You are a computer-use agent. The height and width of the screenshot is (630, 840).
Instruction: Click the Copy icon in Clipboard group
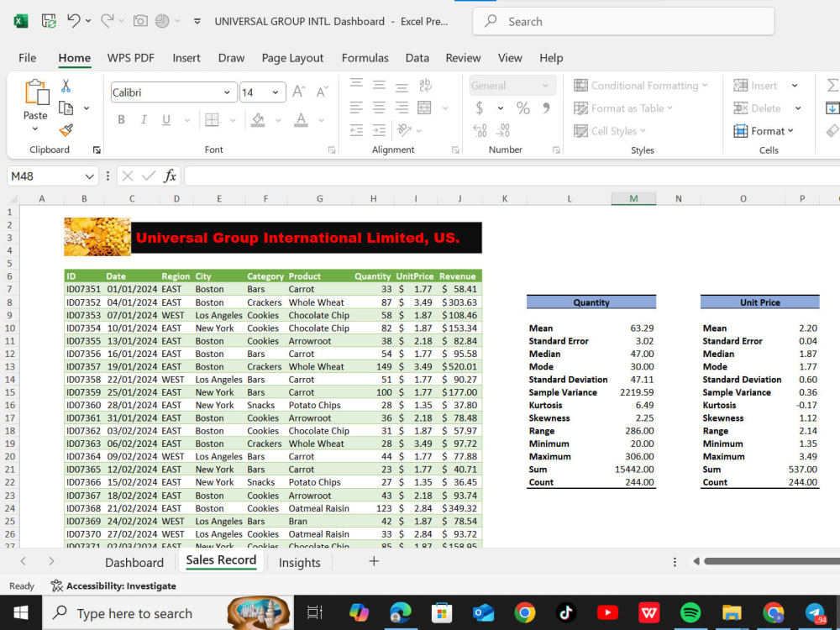coord(66,108)
